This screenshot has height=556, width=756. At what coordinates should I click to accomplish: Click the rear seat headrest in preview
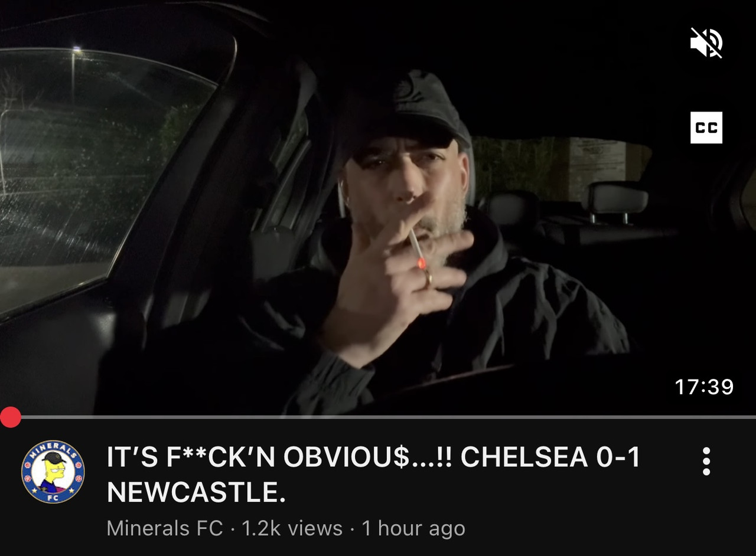tap(614, 199)
